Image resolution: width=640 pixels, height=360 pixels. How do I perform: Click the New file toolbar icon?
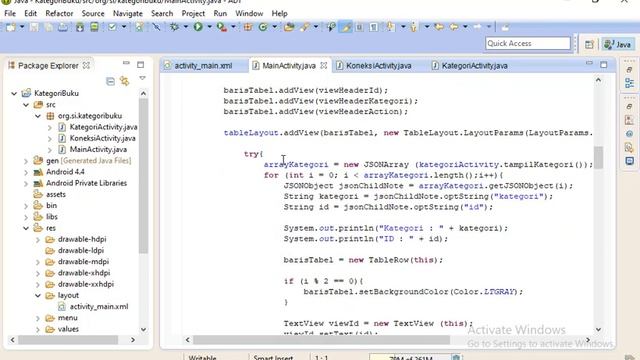point(11,27)
